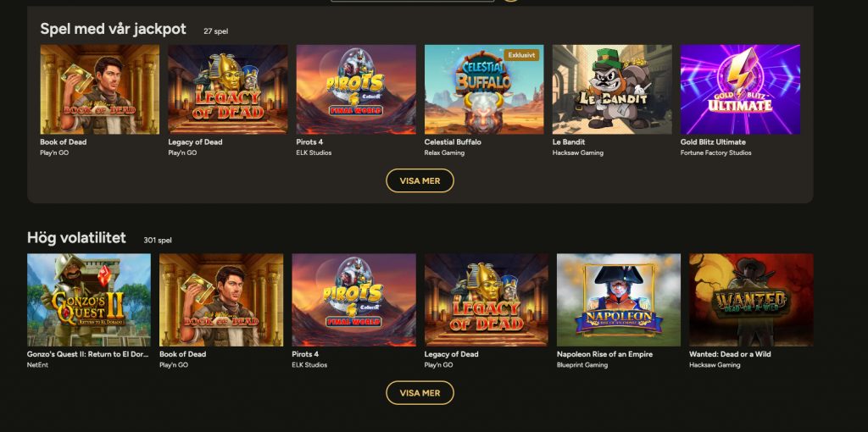Image resolution: width=868 pixels, height=432 pixels.
Task: Open Gold Blitz Ultimate game thumbnail
Action: tap(740, 90)
